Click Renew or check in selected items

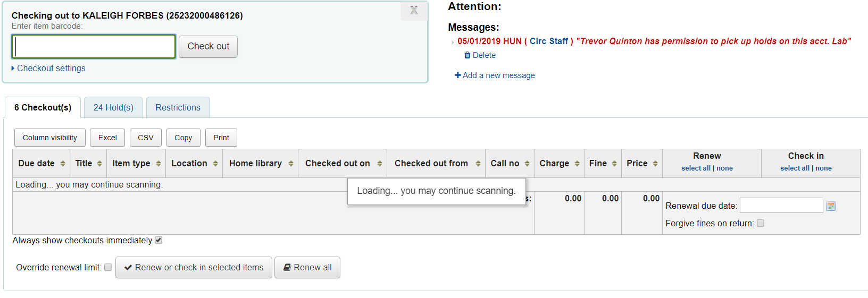(x=194, y=268)
